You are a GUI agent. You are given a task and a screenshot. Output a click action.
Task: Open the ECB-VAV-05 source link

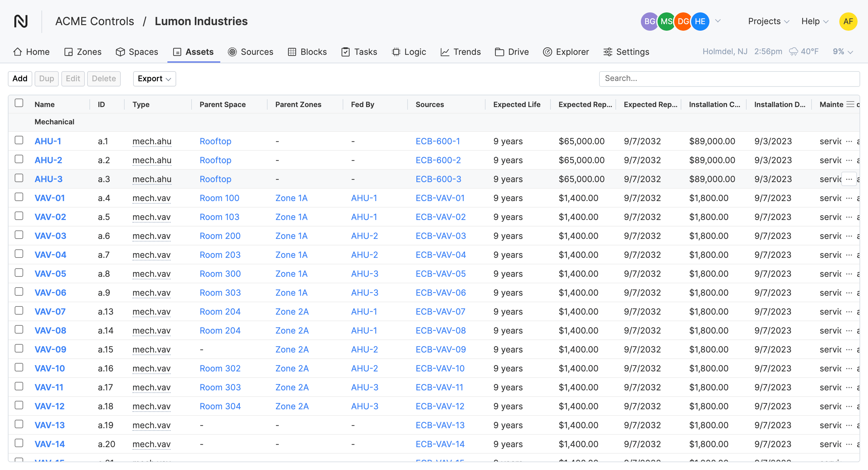[x=441, y=274]
